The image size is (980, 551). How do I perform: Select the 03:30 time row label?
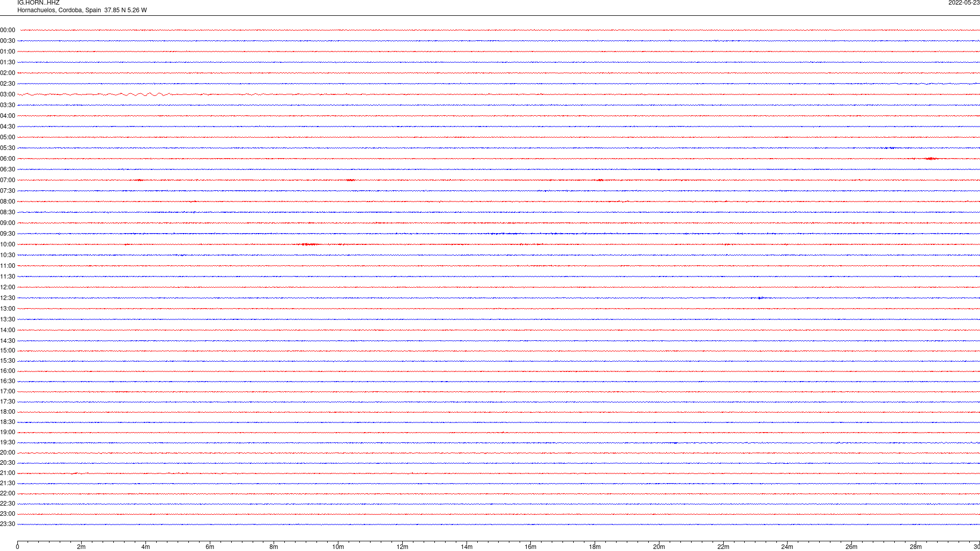tap(8, 105)
